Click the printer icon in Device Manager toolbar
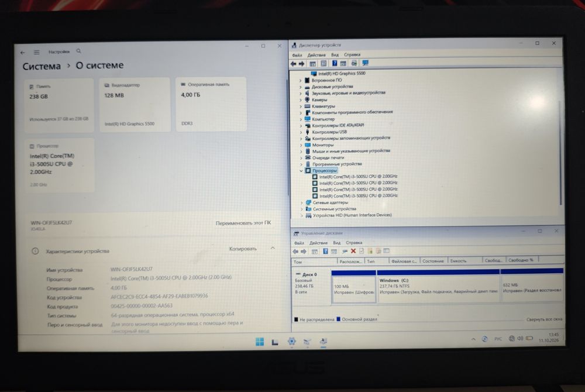Image resolution: width=585 pixels, height=392 pixels. tap(354, 63)
